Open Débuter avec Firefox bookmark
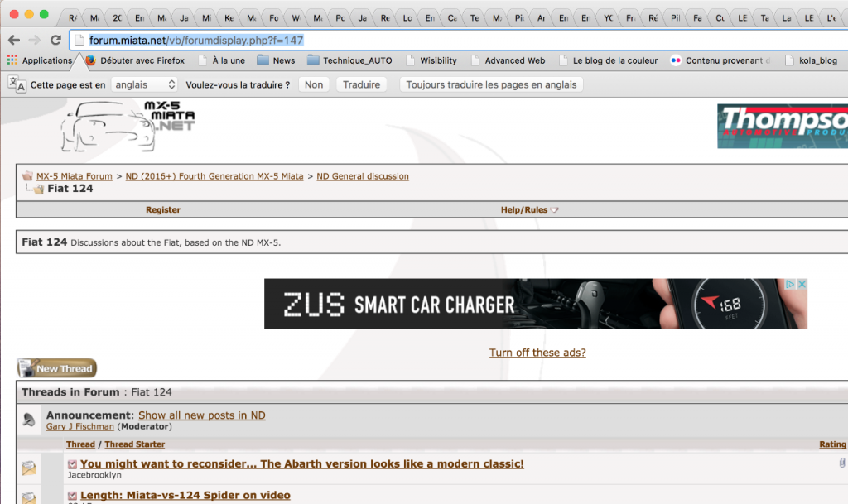This screenshot has width=848, height=504. coord(135,60)
